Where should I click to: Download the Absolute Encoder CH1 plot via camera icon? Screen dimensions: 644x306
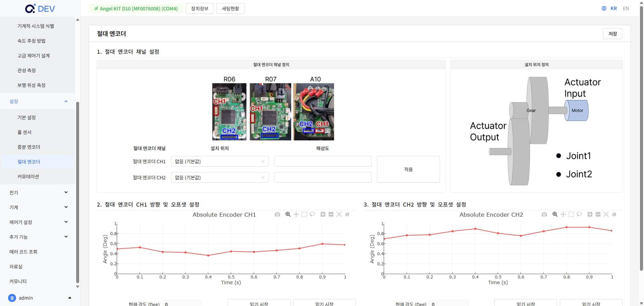click(x=277, y=214)
